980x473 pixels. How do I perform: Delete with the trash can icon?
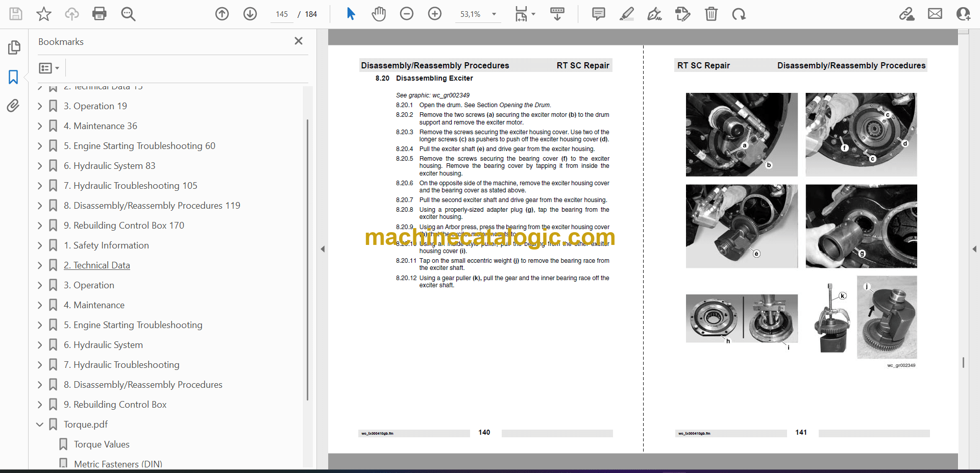711,14
